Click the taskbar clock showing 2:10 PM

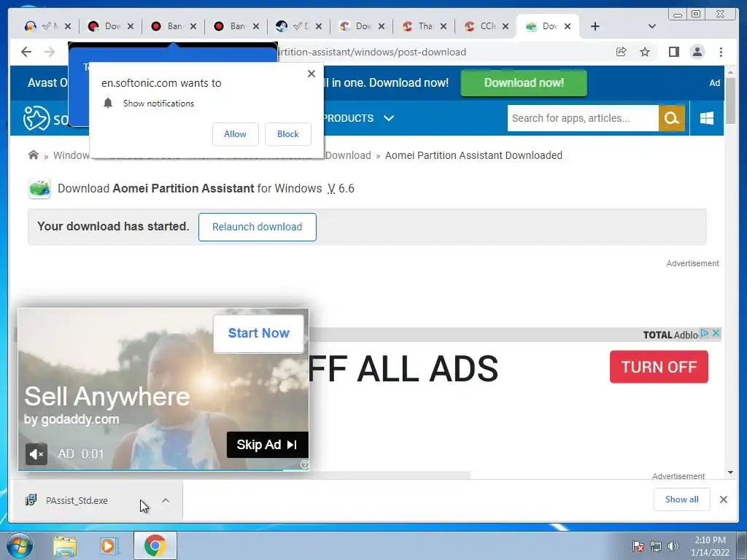pyautogui.click(x=710, y=546)
